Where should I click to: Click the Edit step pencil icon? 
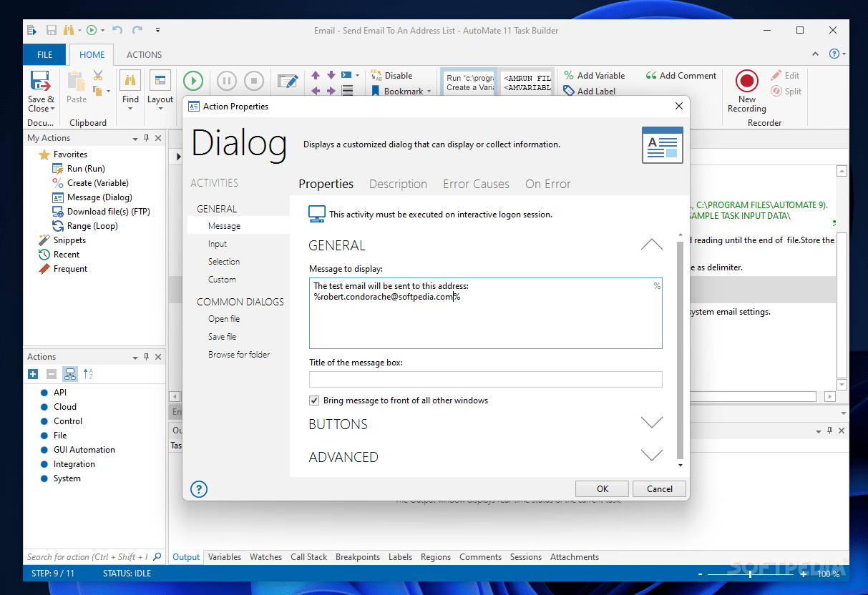pyautogui.click(x=288, y=81)
